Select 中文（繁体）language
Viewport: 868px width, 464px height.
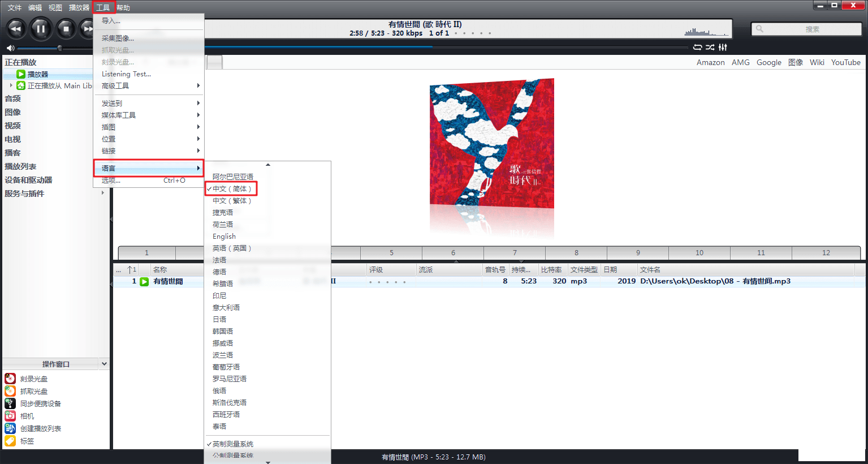232,200
